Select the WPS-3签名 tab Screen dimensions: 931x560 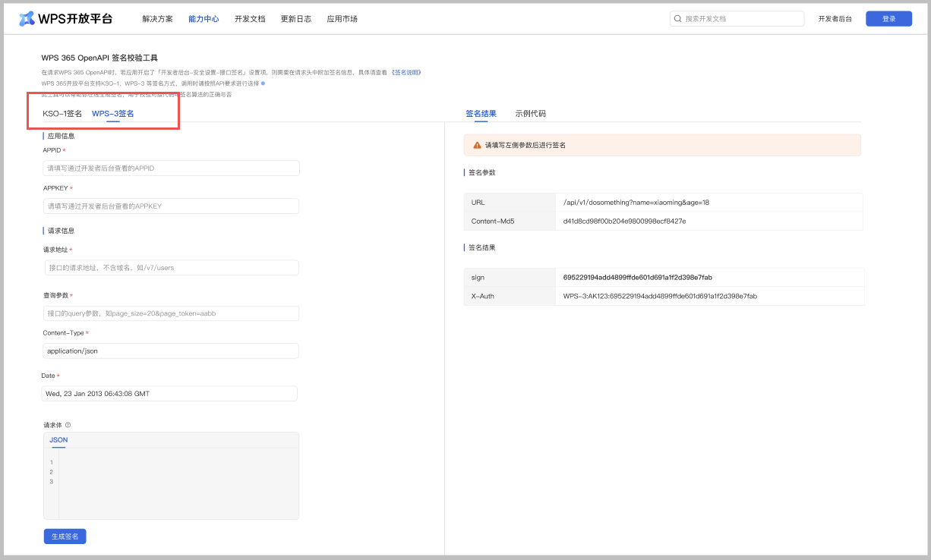point(112,114)
